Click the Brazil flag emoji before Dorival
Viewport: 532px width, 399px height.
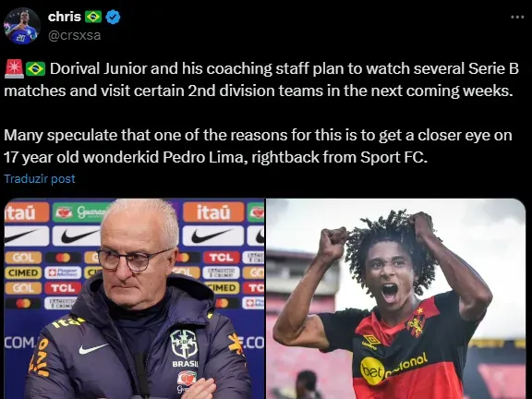[36, 69]
